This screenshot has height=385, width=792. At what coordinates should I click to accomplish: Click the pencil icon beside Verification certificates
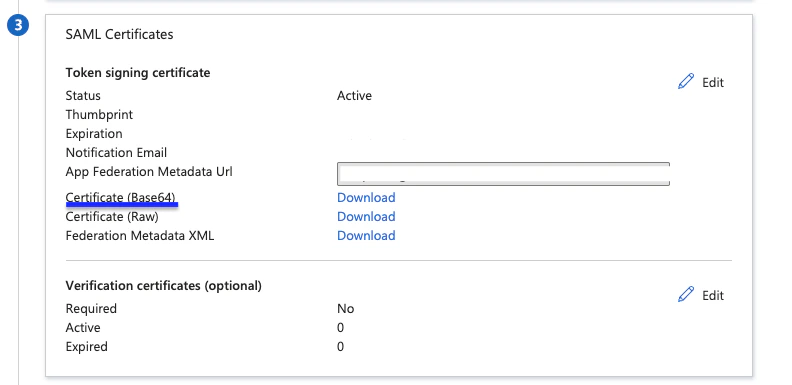pyautogui.click(x=686, y=294)
